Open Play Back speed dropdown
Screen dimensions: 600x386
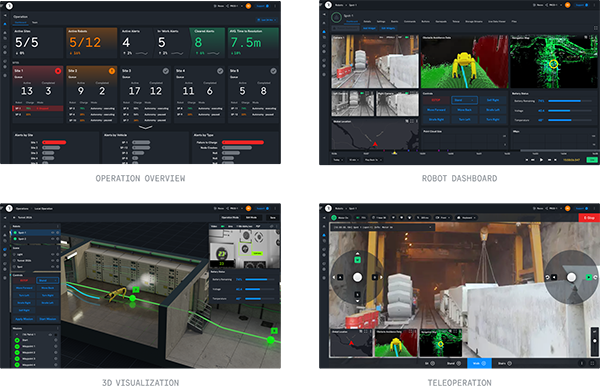pos(373,160)
